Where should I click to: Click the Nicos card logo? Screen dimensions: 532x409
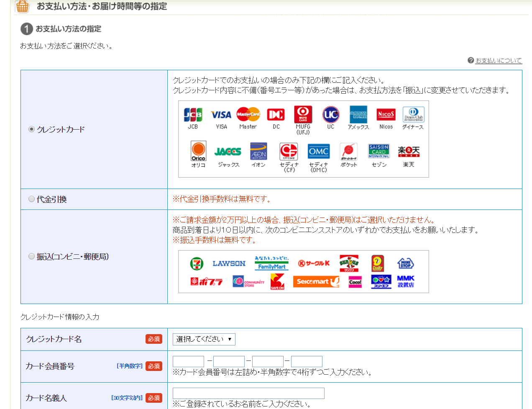(x=386, y=115)
